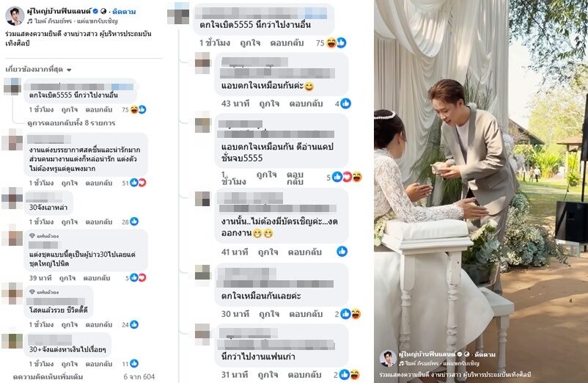The width and height of the screenshot is (588, 383).
Task: Load more comments via ดูความคิดเห็นเพิ่มเติม
Action: (x=48, y=376)
